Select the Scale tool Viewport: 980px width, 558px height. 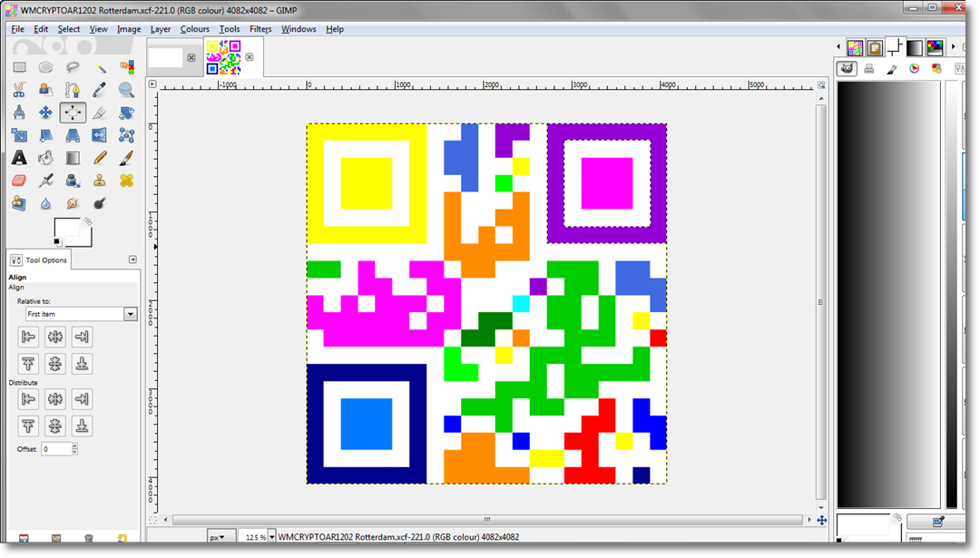(x=19, y=135)
